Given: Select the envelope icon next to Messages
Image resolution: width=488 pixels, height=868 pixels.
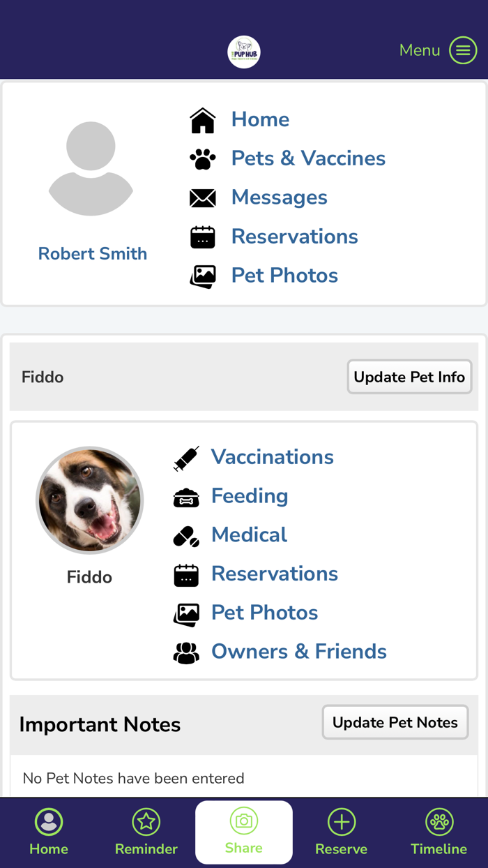Looking at the screenshot, I should pyautogui.click(x=202, y=197).
